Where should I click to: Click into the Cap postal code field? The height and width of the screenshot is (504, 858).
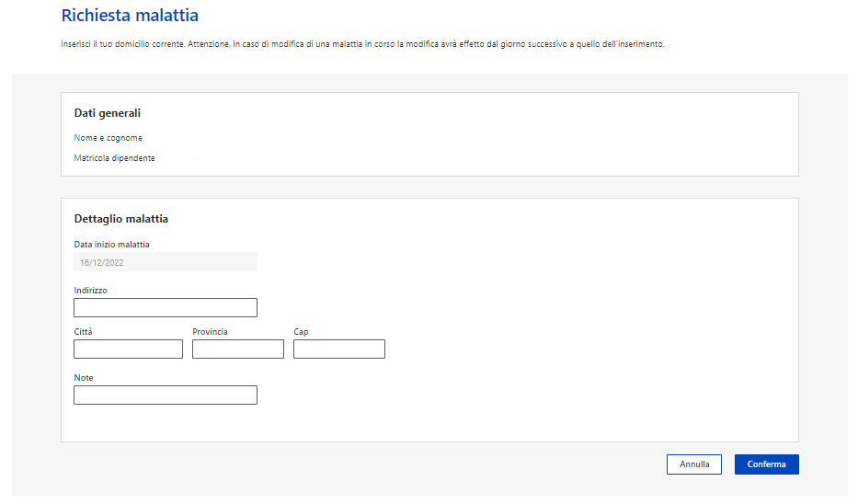(339, 349)
